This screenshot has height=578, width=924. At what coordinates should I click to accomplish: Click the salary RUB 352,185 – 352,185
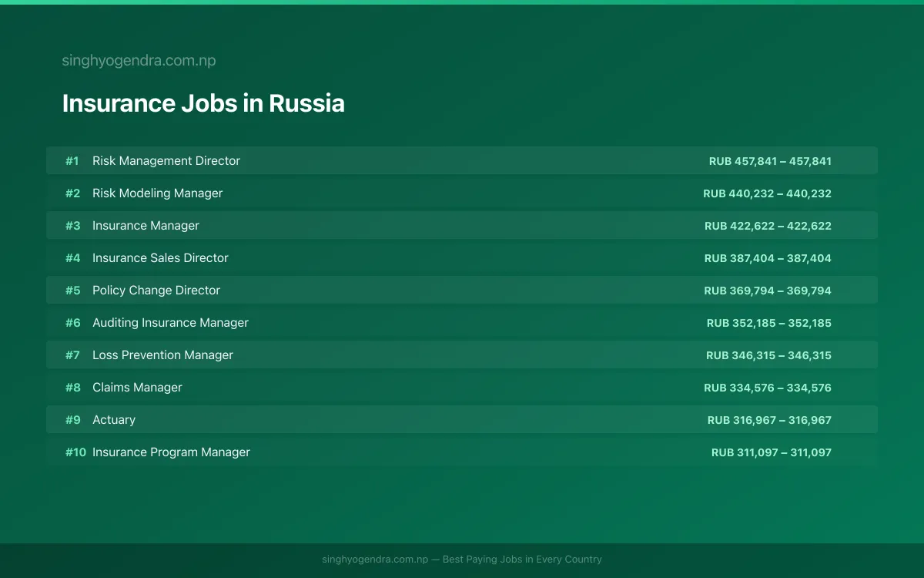(x=769, y=323)
